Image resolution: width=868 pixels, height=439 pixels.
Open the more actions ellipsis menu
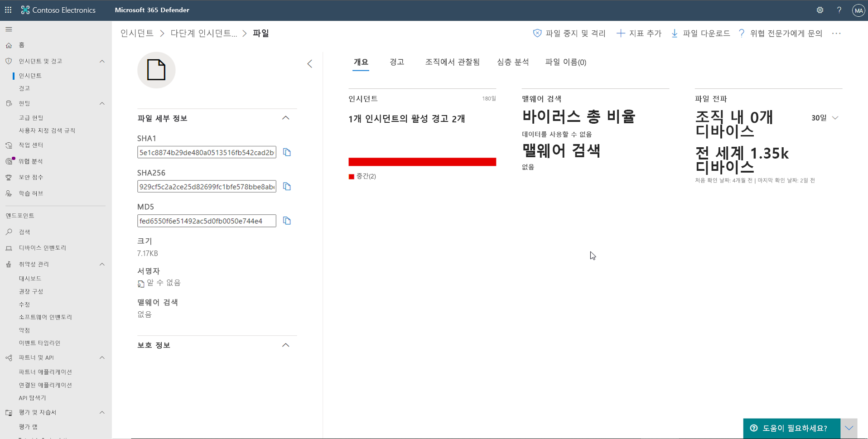836,33
